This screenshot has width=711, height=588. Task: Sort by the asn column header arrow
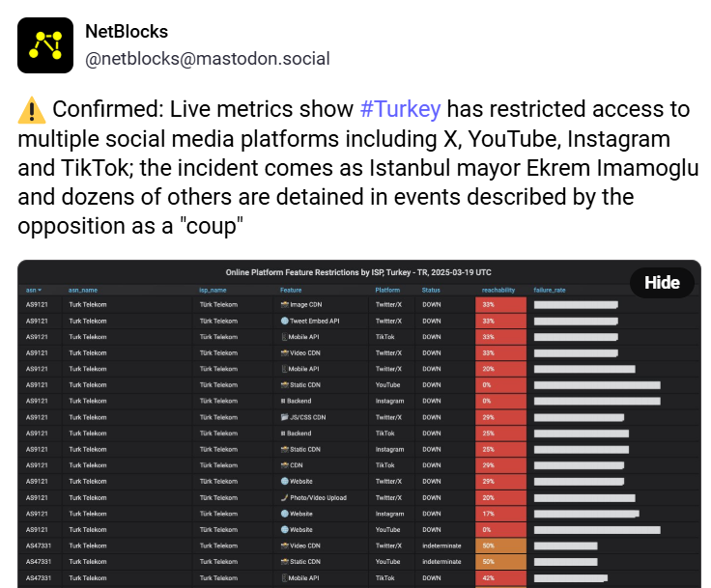click(40, 291)
